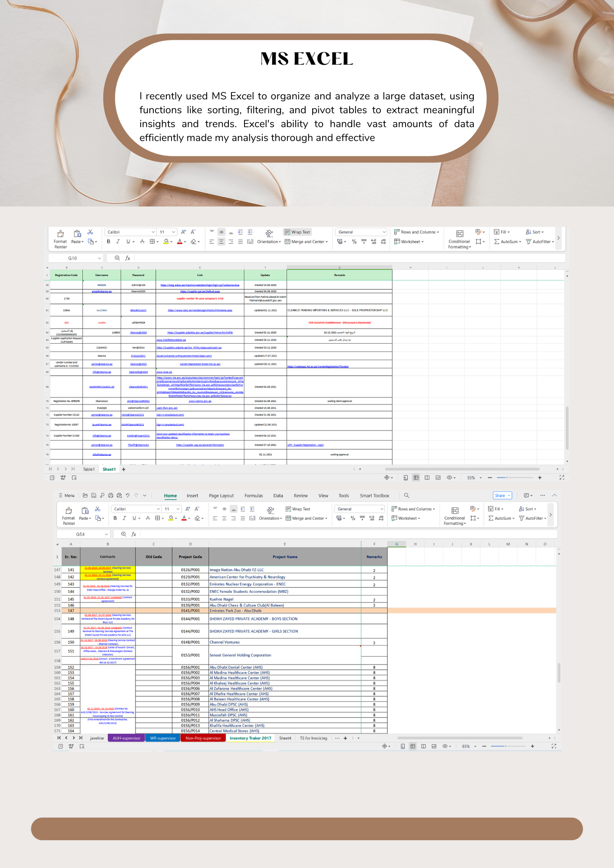This screenshot has width=614, height=868.
Task: Click the zoom magnifier beside the G54 name box
Action: point(124,534)
